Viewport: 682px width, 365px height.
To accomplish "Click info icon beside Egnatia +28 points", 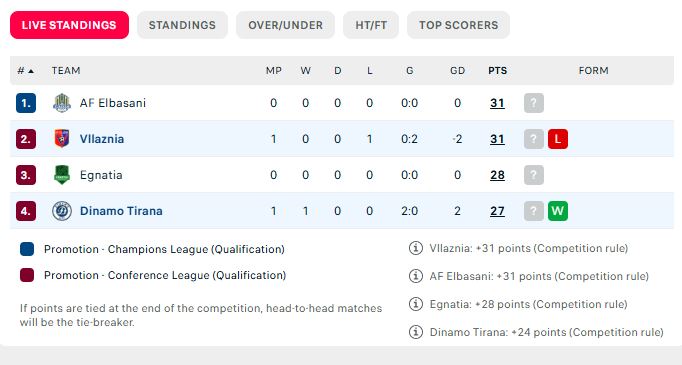I will pos(416,304).
